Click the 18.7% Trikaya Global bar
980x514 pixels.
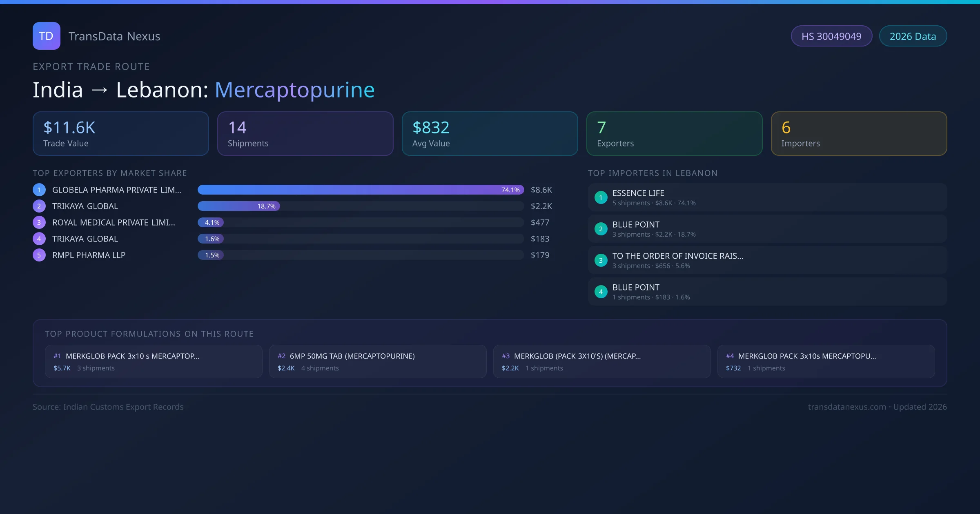(x=238, y=206)
